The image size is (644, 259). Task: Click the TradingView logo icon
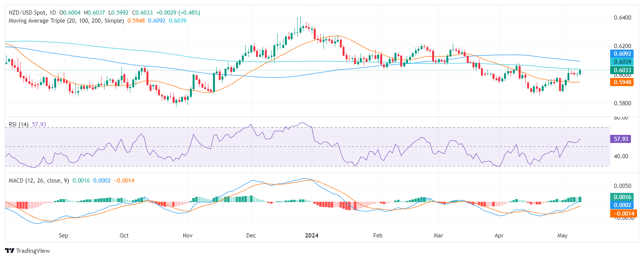click(10, 251)
